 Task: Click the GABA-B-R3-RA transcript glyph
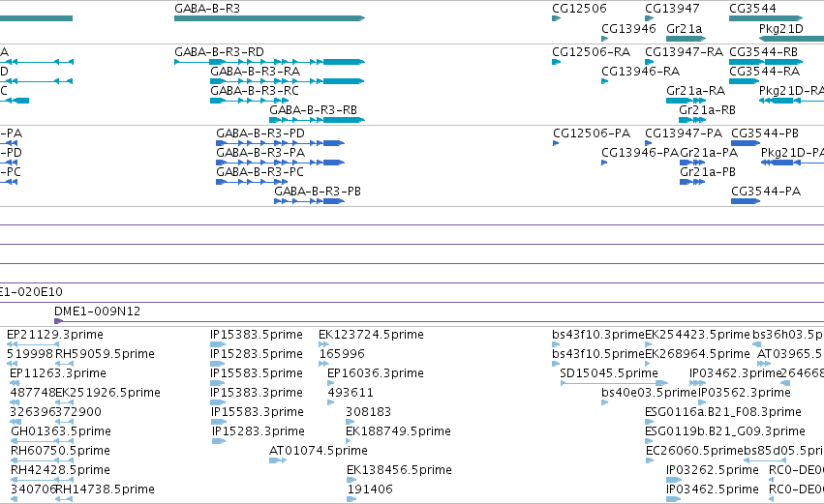[x=287, y=81]
